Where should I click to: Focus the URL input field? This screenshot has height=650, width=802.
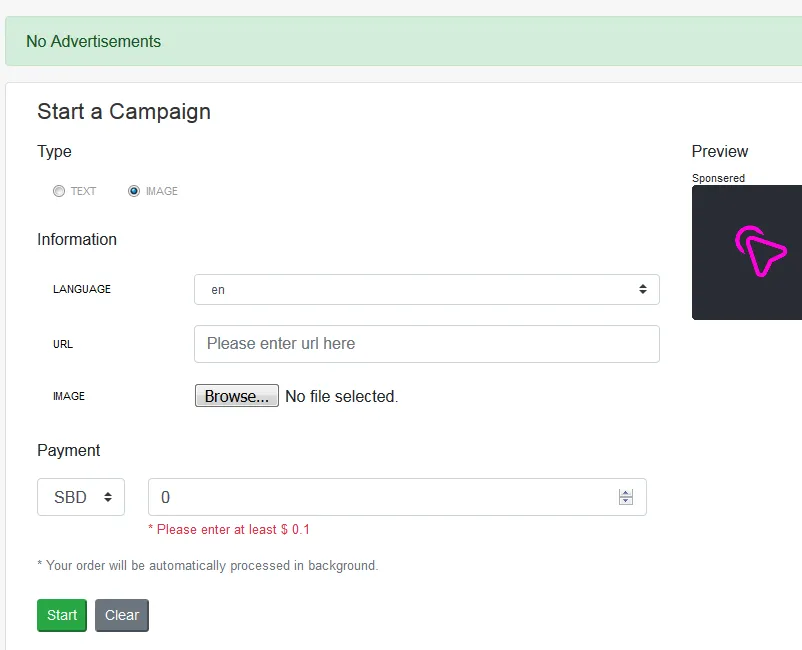tap(427, 344)
